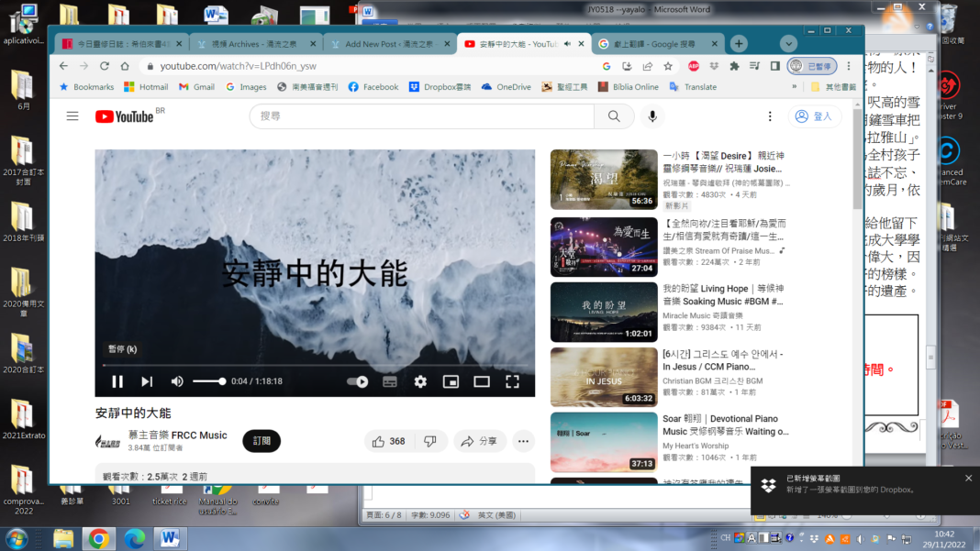Enter fullscreen mode in the player
Viewport: 980px width, 551px height.
coord(512,381)
